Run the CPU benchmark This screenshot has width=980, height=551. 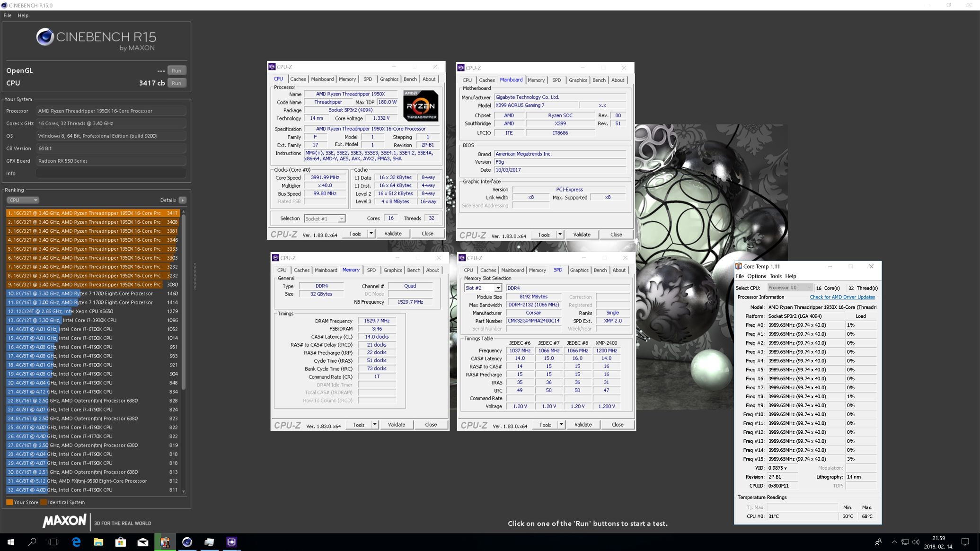click(177, 83)
